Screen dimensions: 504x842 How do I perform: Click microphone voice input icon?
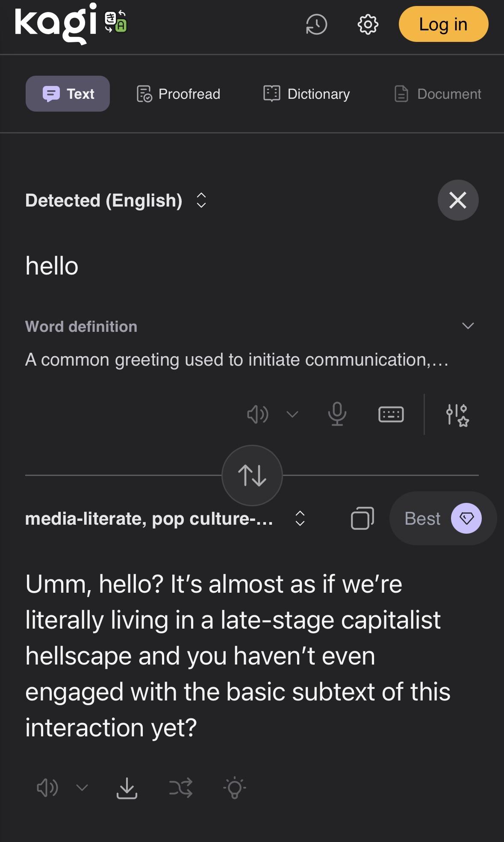[x=337, y=414]
